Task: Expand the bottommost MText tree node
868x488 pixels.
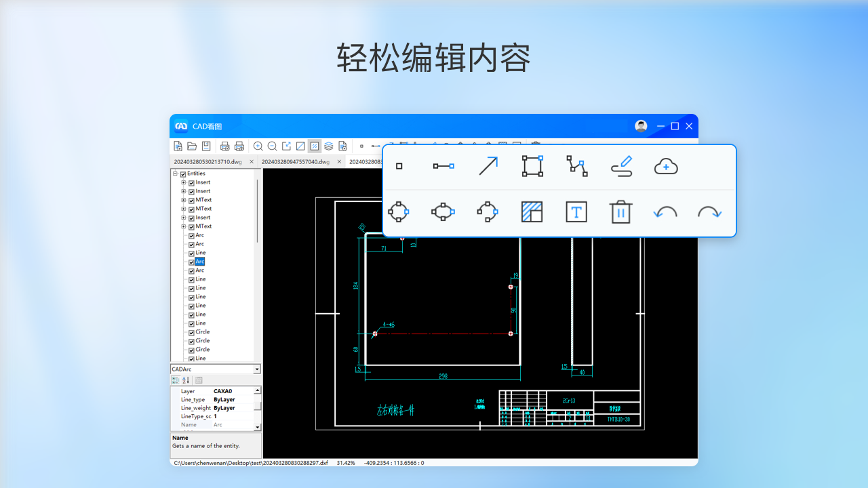Action: (x=184, y=227)
